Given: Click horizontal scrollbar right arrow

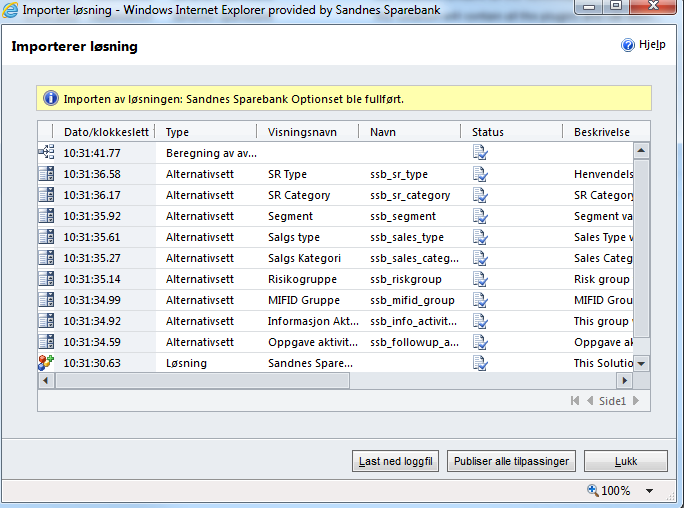Looking at the screenshot, I should (x=625, y=381).
